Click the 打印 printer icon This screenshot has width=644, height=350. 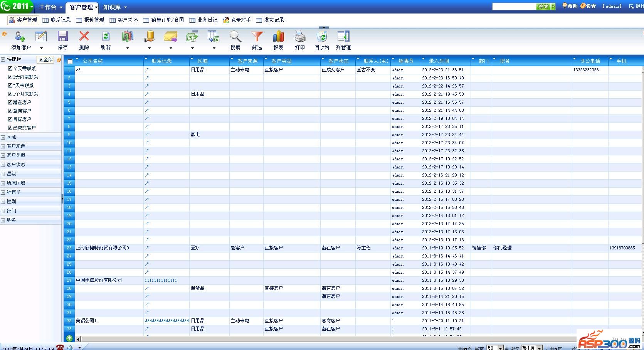pyautogui.click(x=300, y=37)
